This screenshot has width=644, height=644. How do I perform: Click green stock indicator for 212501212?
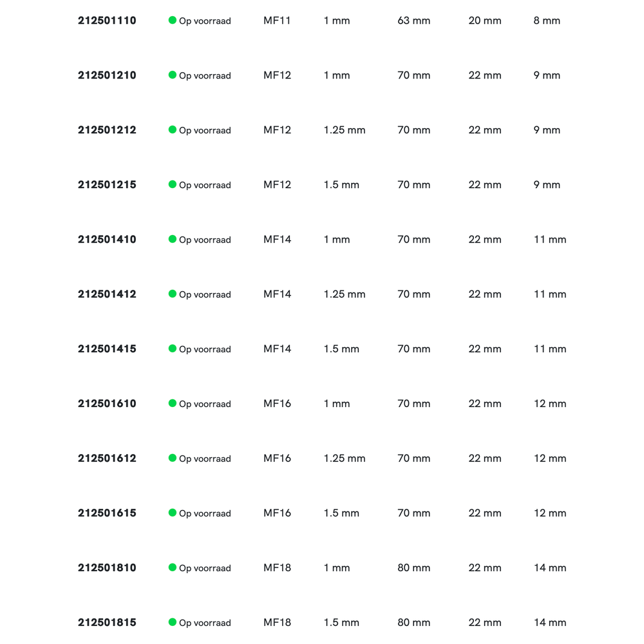[173, 129]
